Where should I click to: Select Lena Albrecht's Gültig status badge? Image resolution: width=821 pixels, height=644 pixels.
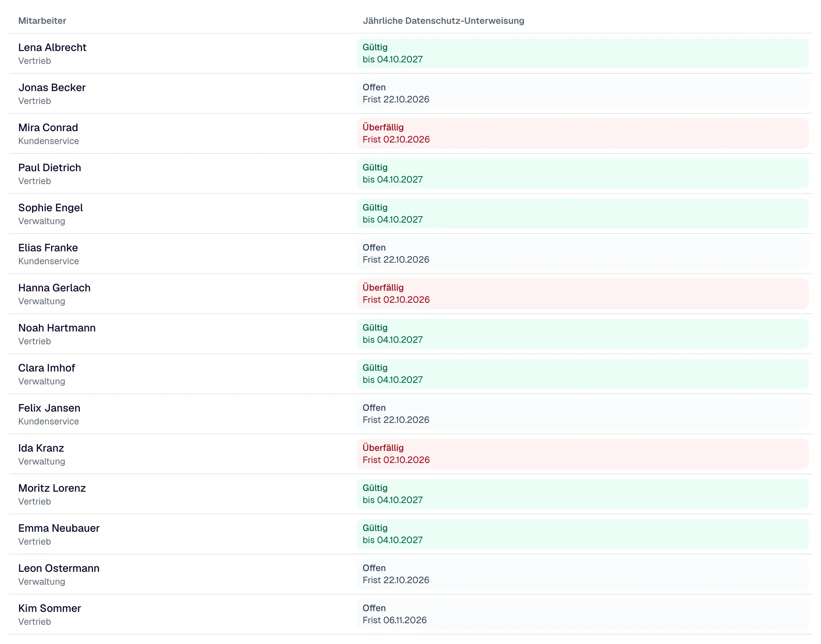582,53
